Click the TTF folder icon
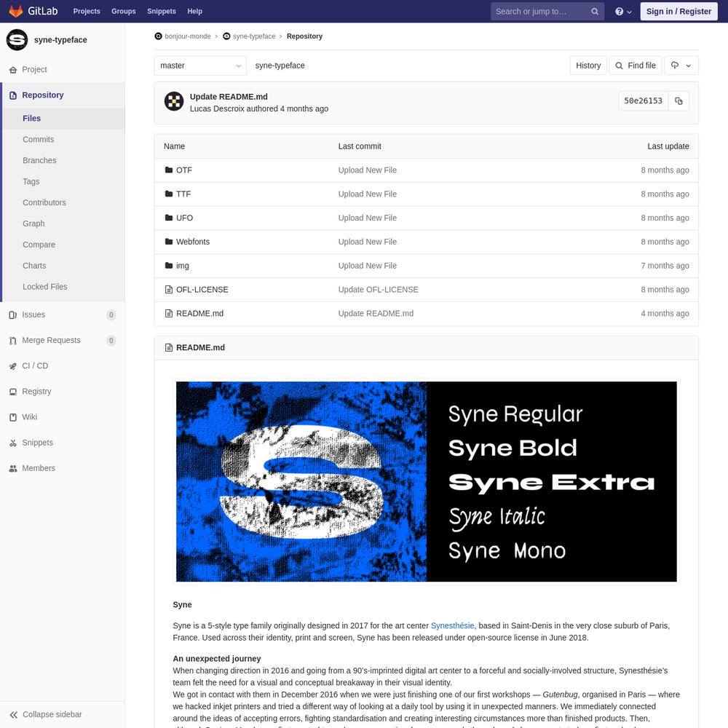Image resolution: width=728 pixels, height=728 pixels. [x=169, y=194]
